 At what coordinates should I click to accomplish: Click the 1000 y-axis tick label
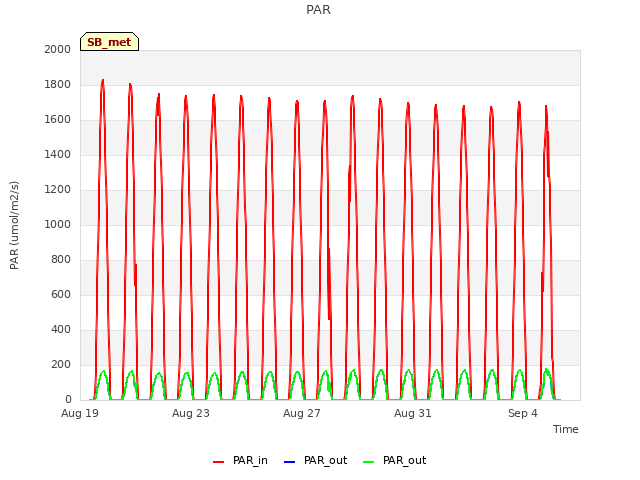(x=58, y=224)
